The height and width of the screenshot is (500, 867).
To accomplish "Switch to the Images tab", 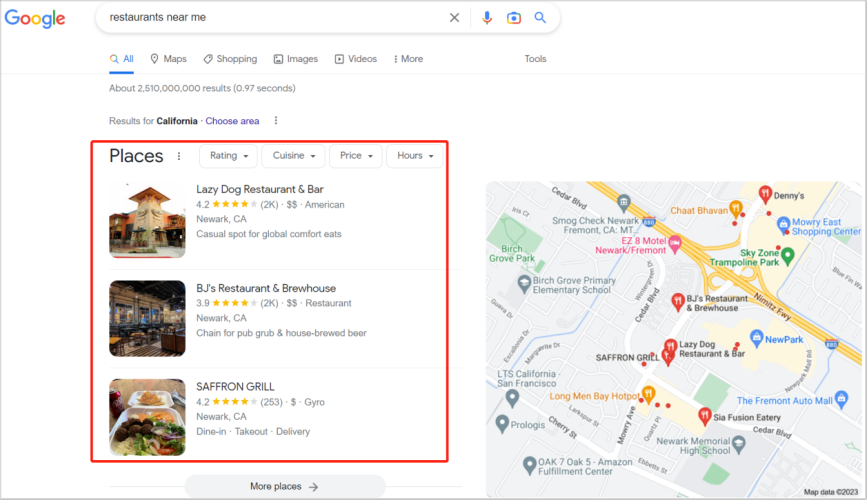I will click(295, 59).
